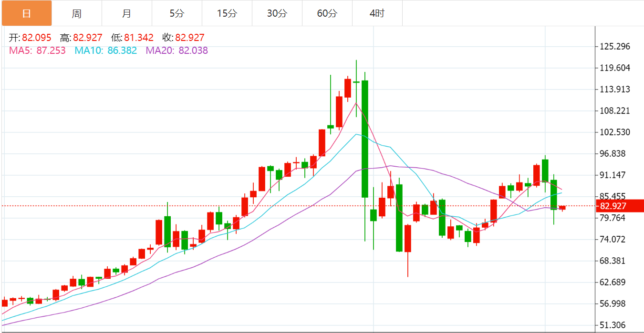The width and height of the screenshot is (644, 333).
Task: Click the red 82.927 current price tag
Action: tap(620, 206)
